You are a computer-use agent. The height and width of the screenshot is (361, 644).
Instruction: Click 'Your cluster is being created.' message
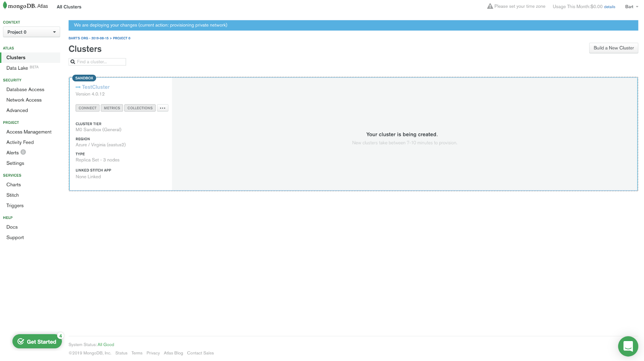click(x=402, y=134)
